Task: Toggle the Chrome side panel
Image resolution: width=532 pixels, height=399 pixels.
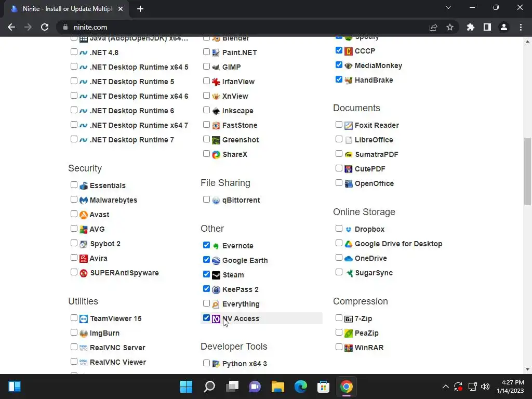Action: point(487,27)
